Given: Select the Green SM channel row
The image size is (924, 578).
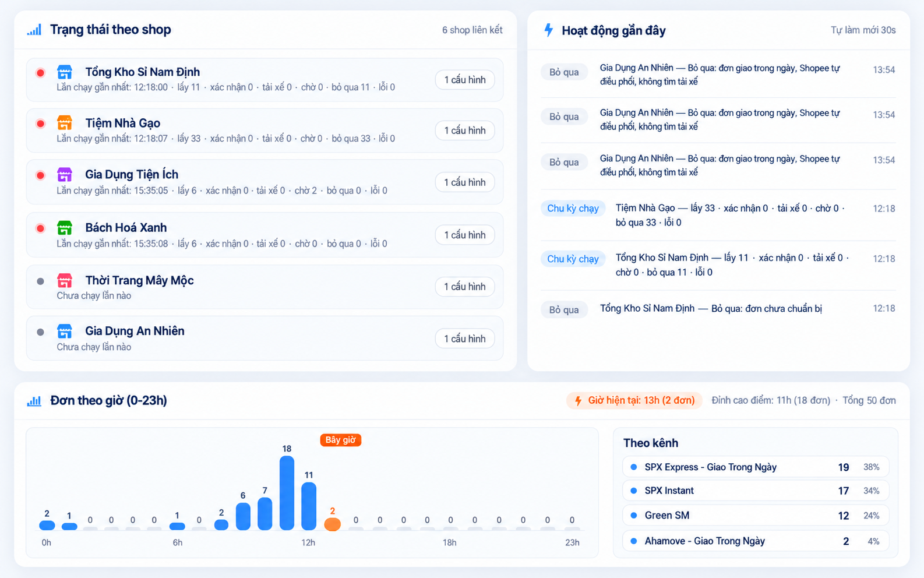Looking at the screenshot, I should pyautogui.click(x=756, y=516).
